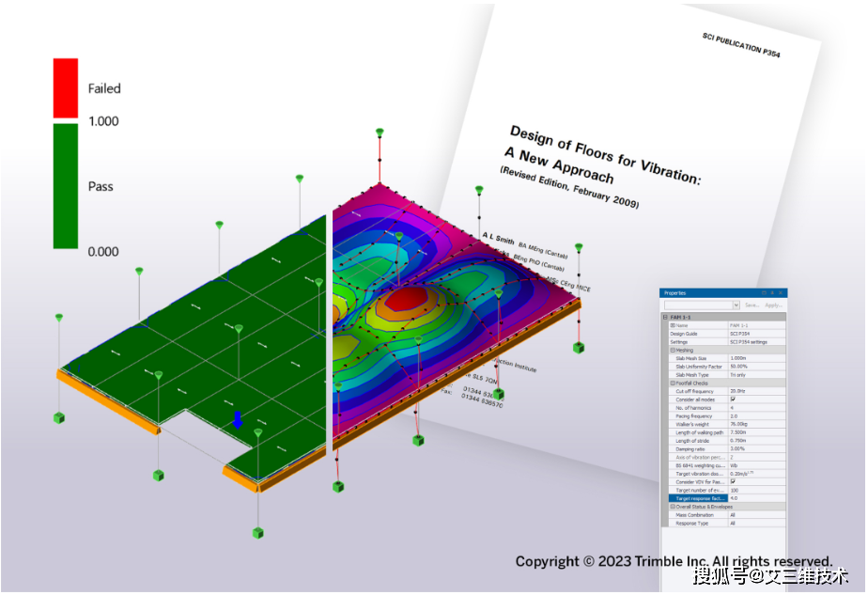Open the Slab Mesh Type value Tri only
The height and width of the screenshot is (595, 868).
757,375
